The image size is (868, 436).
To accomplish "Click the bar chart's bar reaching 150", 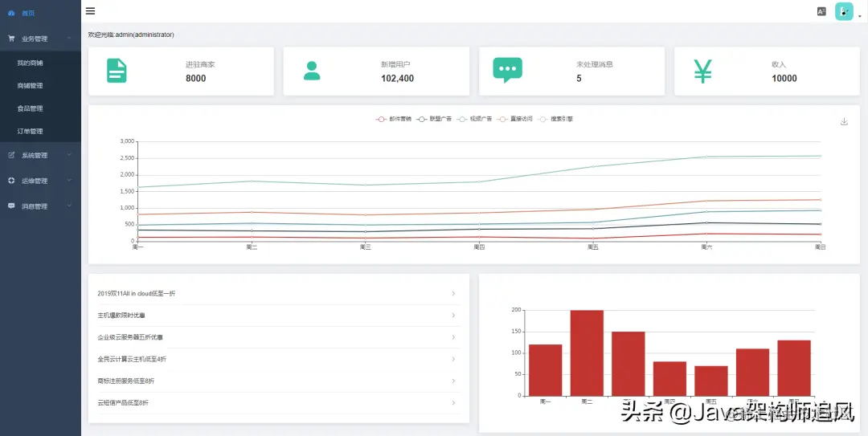I will point(628,364).
